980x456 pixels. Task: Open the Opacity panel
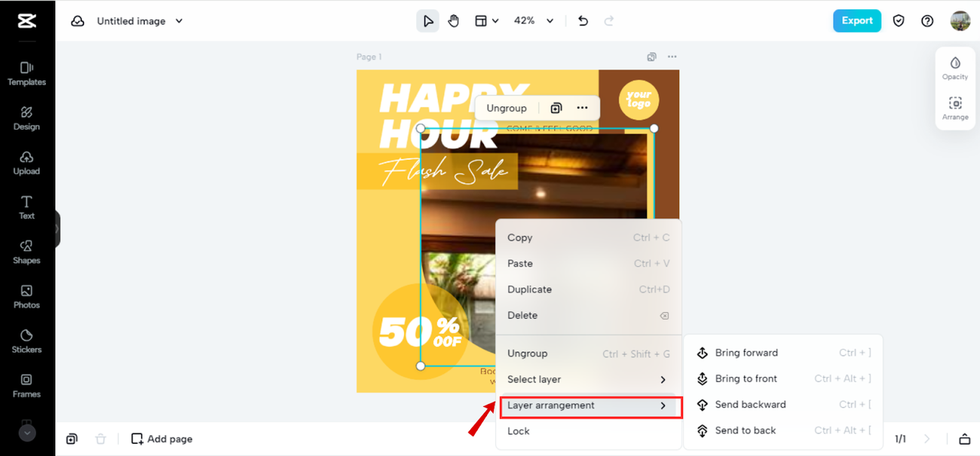click(x=955, y=67)
